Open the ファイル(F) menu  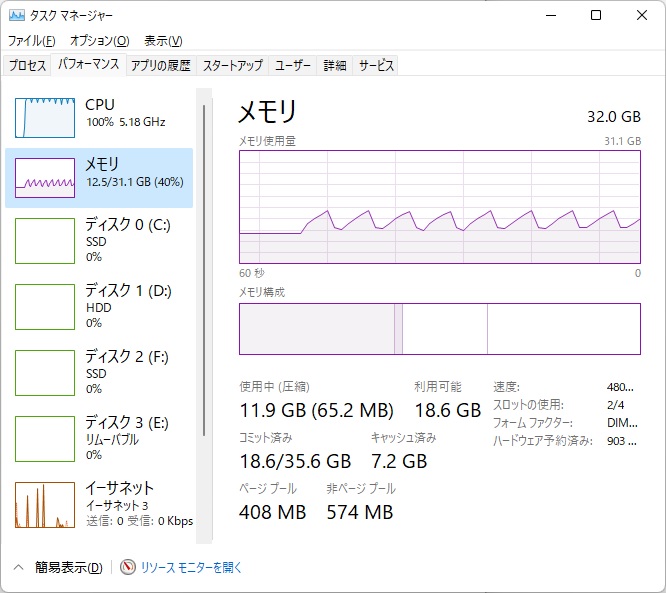pyautogui.click(x=32, y=41)
